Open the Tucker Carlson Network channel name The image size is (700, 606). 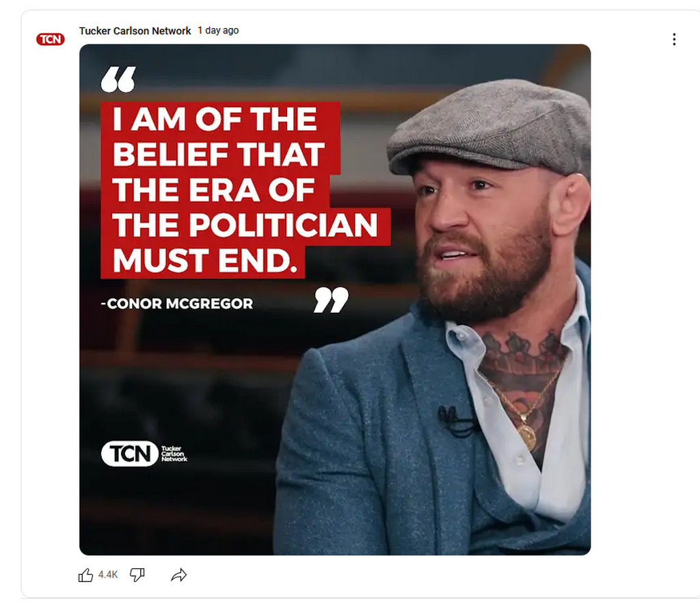pos(135,31)
